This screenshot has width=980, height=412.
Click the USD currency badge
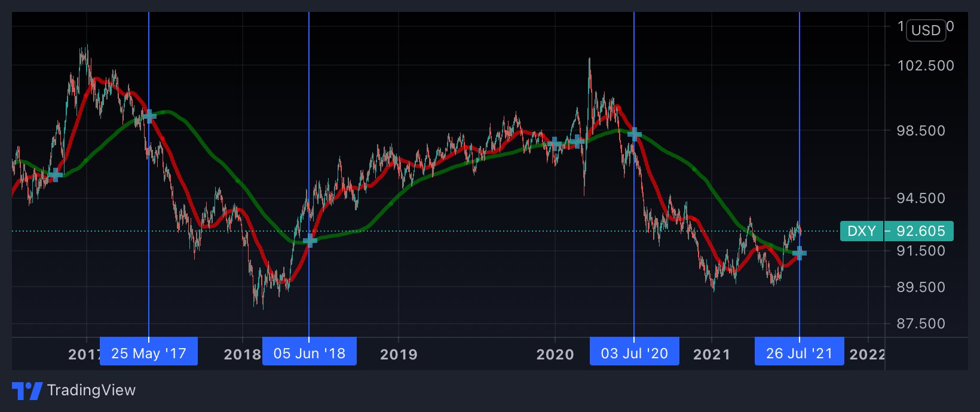(926, 30)
